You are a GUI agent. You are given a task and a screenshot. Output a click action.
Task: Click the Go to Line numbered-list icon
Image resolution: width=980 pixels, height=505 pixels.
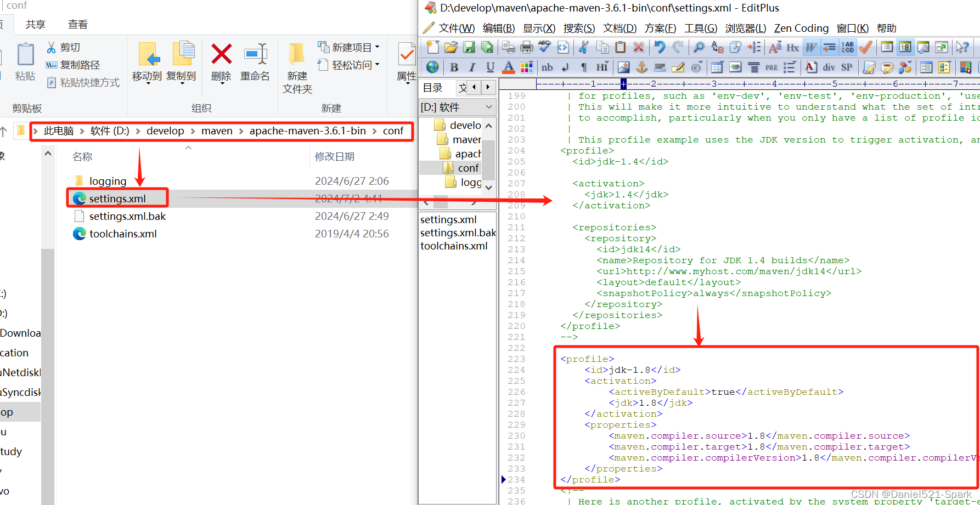754,48
